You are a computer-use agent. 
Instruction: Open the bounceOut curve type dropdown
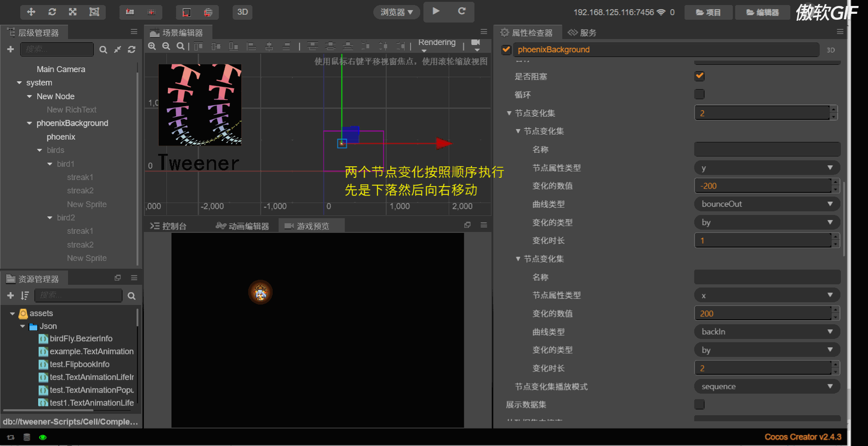[x=767, y=203]
